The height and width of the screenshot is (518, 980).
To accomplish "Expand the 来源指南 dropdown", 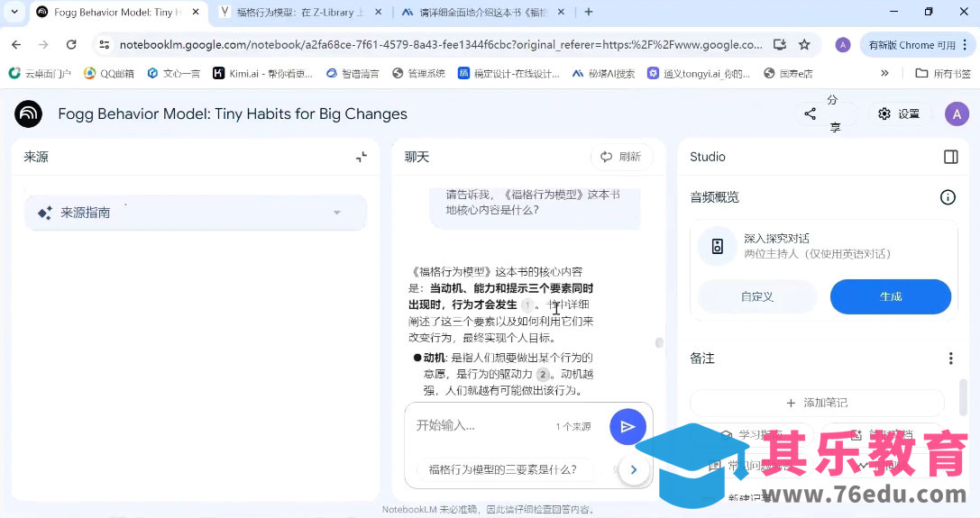I will click(337, 213).
